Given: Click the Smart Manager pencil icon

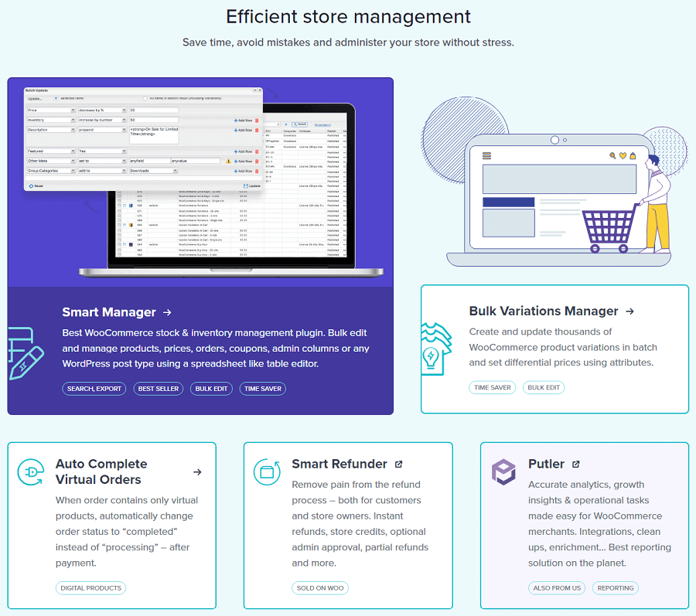Looking at the screenshot, I should pyautogui.click(x=26, y=353).
